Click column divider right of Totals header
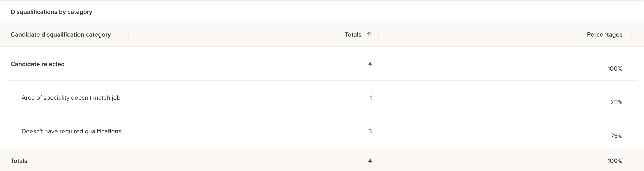This screenshot has width=644, height=171. coord(379,34)
